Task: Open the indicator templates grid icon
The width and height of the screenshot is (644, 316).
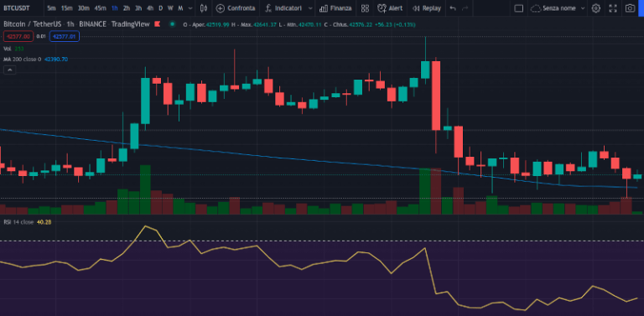Action: [365, 8]
